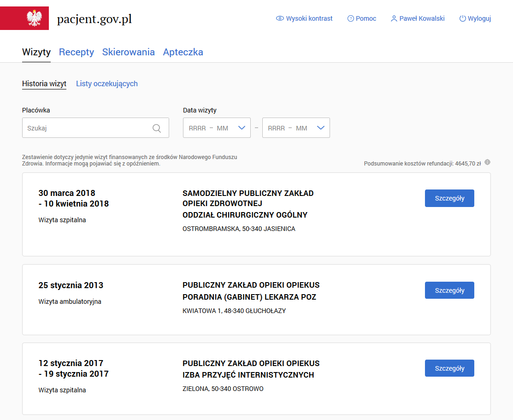
Task: Click the info icon beside refund summary
Action: point(487,162)
